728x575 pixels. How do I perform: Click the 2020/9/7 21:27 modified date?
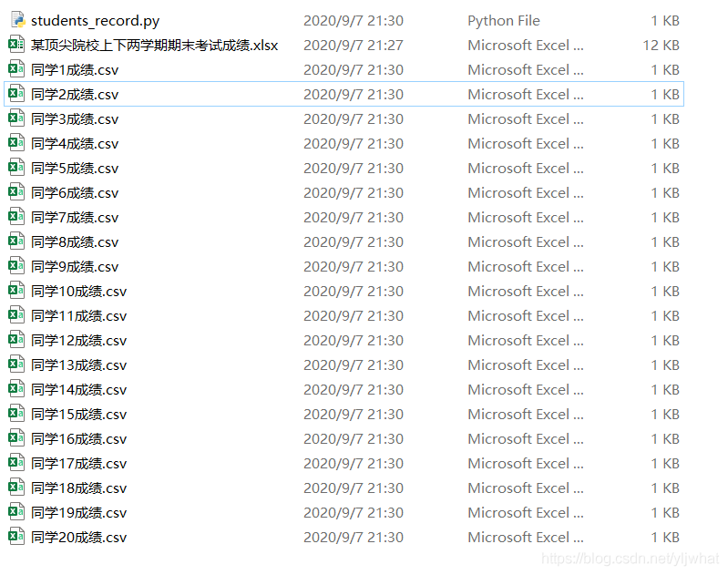354,46
